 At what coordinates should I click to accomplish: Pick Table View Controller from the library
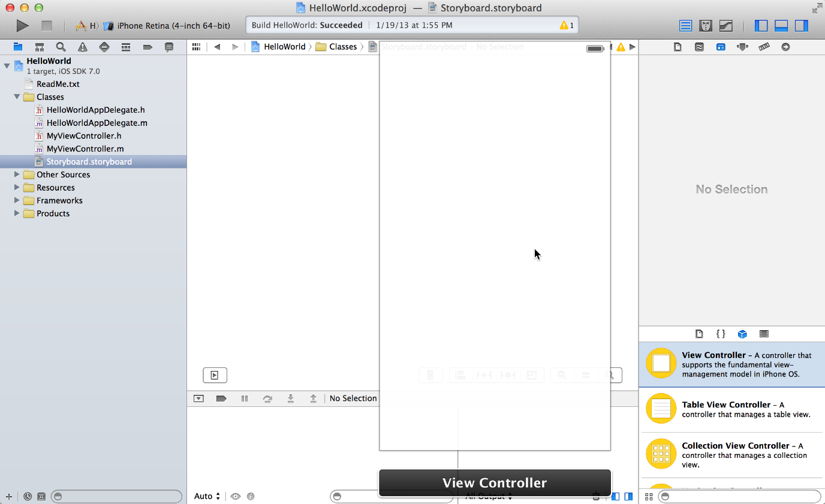(731, 409)
